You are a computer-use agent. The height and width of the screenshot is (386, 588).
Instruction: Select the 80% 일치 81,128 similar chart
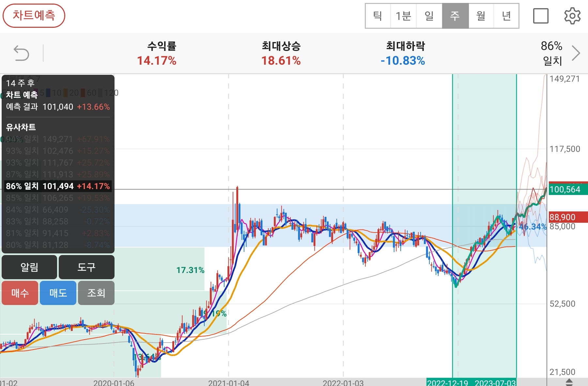[58, 245]
